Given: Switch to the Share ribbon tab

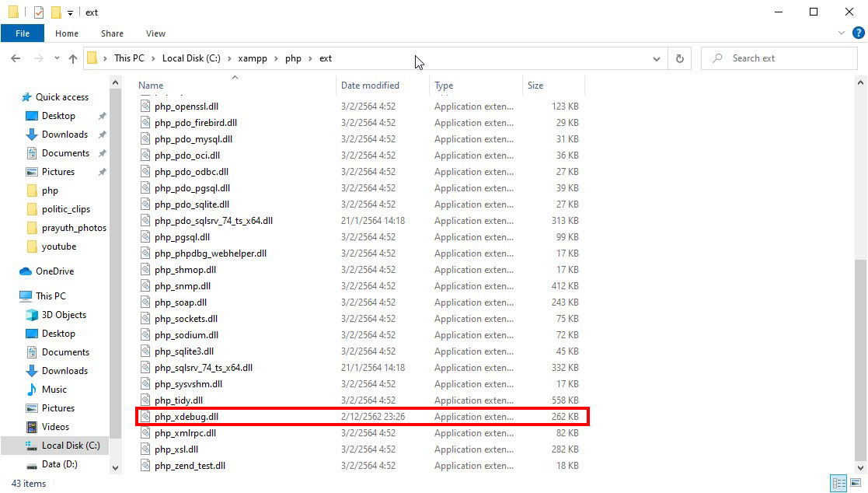Looking at the screenshot, I should [x=113, y=33].
